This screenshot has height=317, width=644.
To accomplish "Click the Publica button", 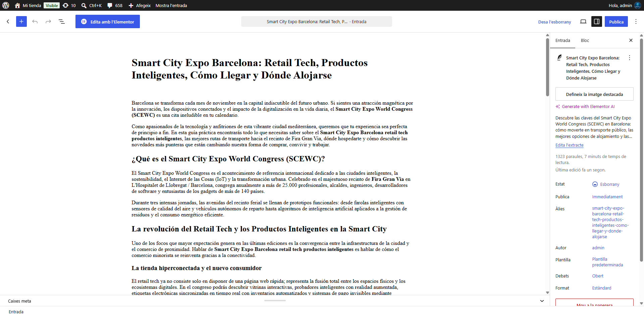I will tap(616, 21).
